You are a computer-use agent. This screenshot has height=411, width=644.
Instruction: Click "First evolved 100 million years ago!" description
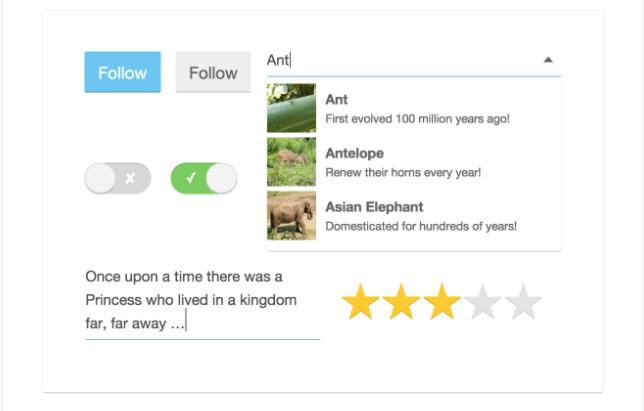(418, 119)
